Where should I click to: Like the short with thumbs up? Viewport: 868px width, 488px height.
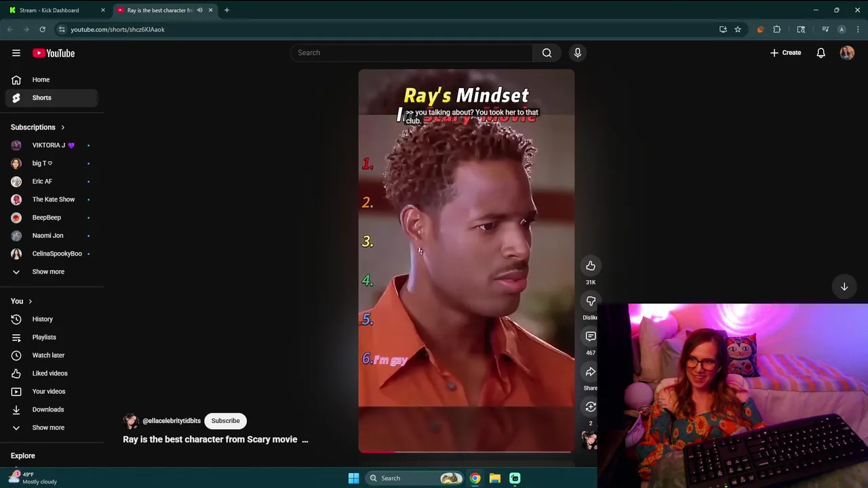591,266
